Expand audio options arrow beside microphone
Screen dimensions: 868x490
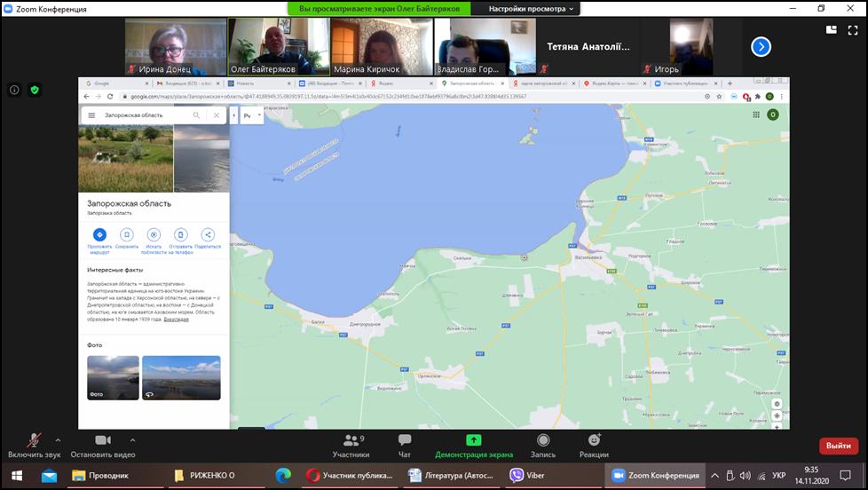(58, 439)
